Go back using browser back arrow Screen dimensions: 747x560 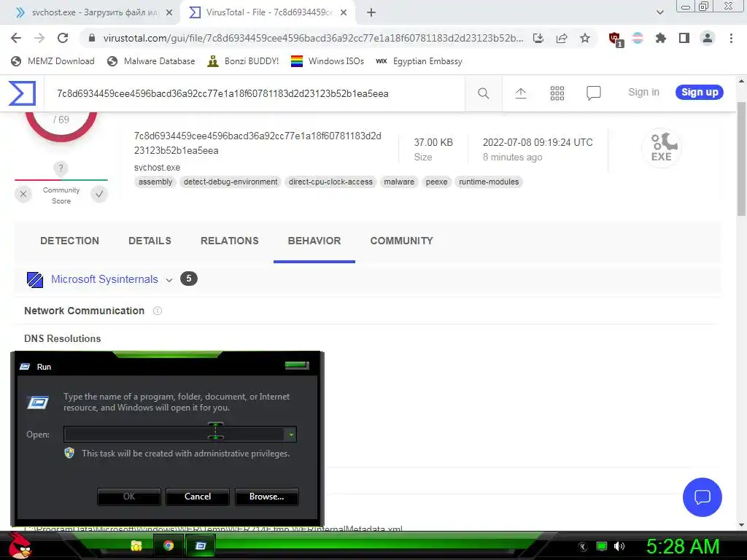point(16,38)
